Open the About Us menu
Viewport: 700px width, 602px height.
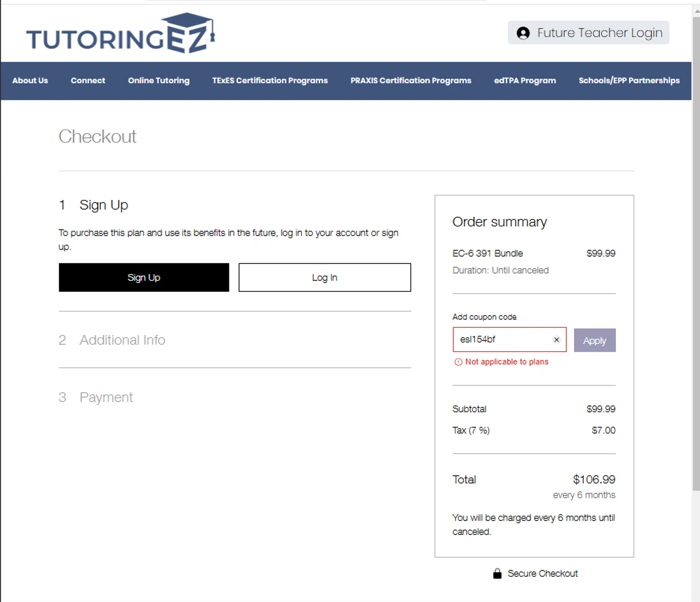[x=30, y=80]
